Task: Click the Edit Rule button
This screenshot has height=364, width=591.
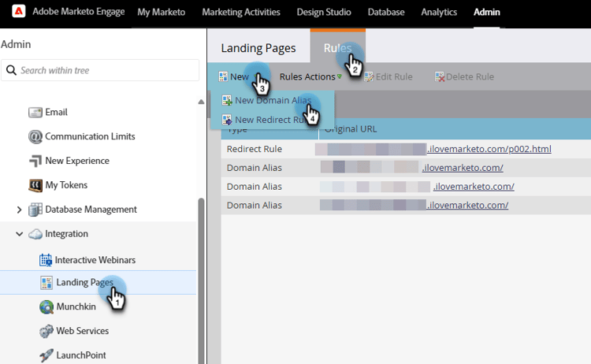Action: point(388,76)
